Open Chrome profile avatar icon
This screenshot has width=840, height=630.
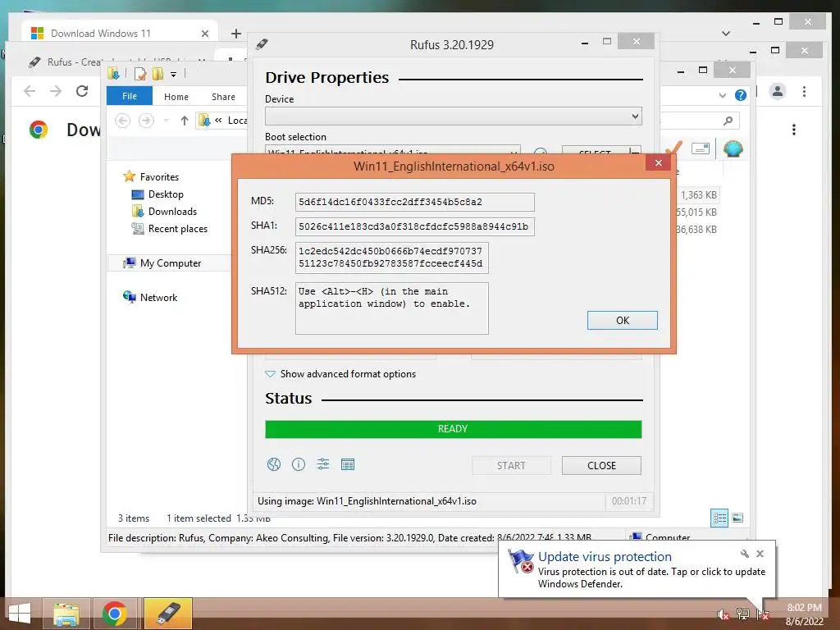pyautogui.click(x=778, y=91)
